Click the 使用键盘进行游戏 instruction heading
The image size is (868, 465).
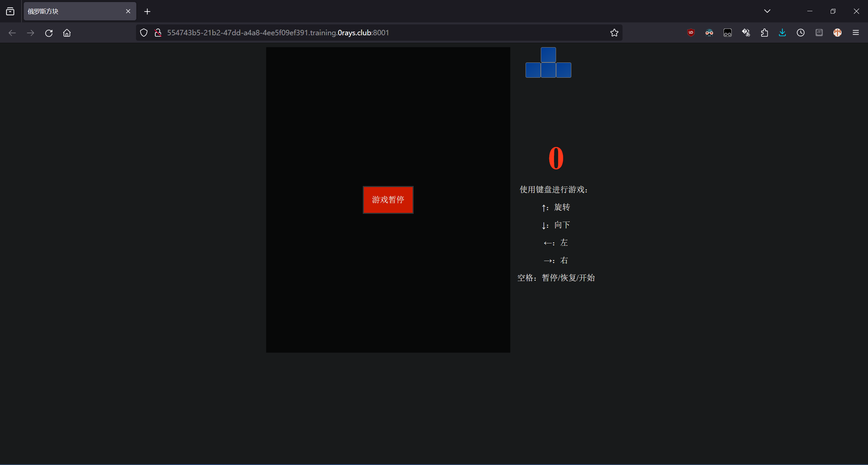[x=553, y=189]
